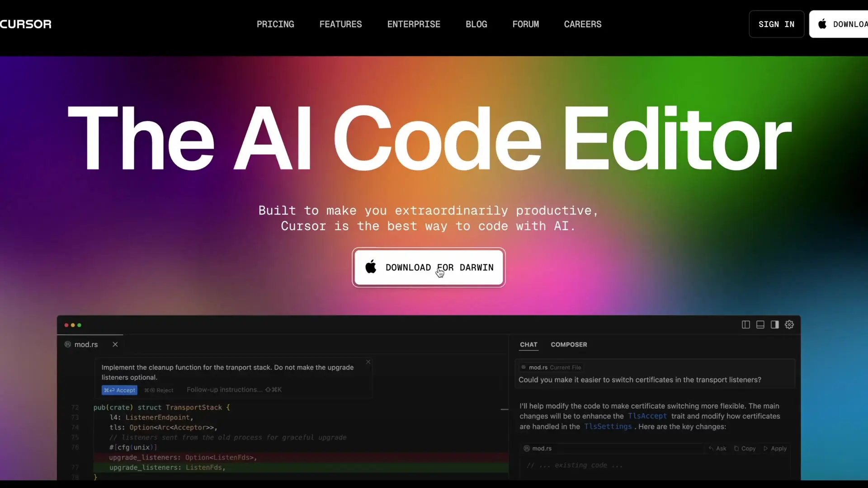Open the Pricing page
868x488 pixels.
(275, 24)
